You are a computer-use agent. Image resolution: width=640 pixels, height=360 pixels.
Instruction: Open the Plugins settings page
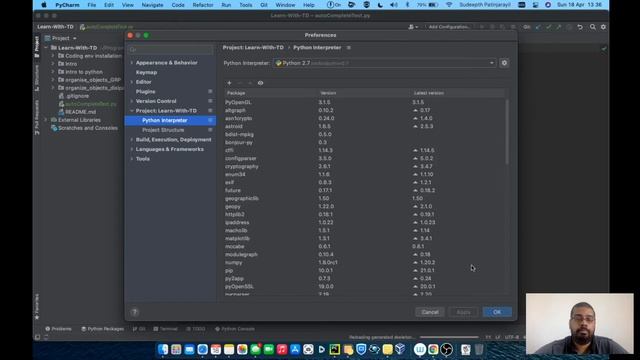(x=145, y=91)
